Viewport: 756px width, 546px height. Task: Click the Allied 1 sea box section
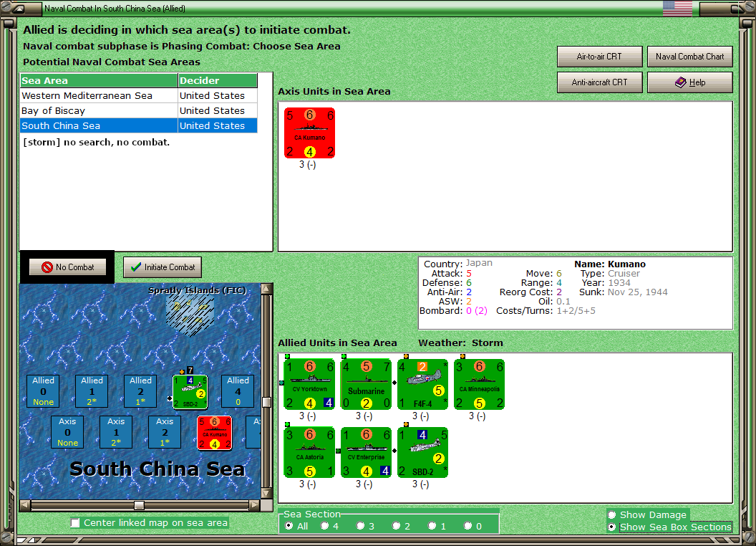pyautogui.click(x=92, y=391)
